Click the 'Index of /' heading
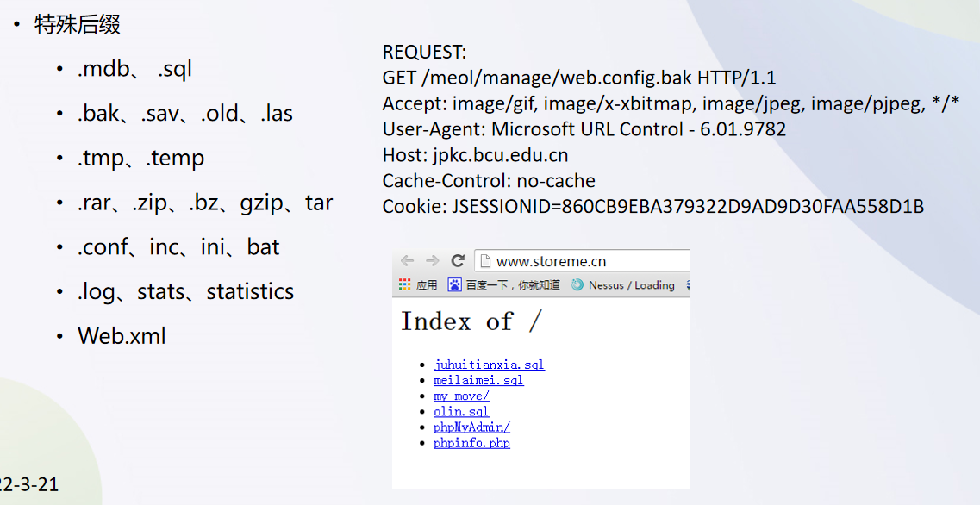The image size is (980, 505). pyautogui.click(x=471, y=321)
